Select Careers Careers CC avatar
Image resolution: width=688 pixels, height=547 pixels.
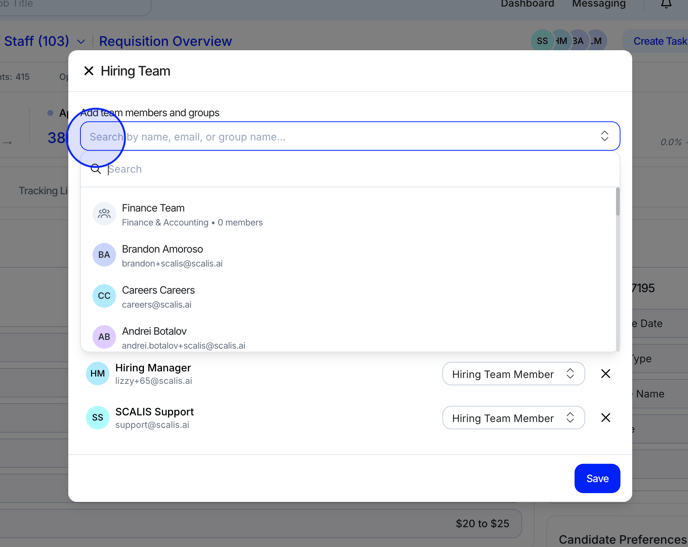click(x=104, y=296)
